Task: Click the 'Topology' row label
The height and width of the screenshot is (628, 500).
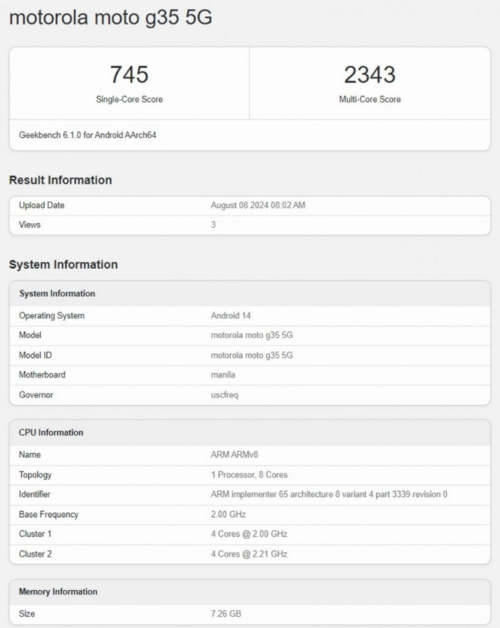Action: coord(35,475)
